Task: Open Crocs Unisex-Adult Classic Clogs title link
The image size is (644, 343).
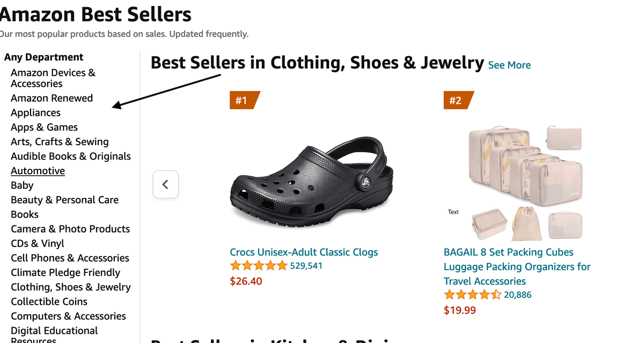Action: [x=304, y=252]
